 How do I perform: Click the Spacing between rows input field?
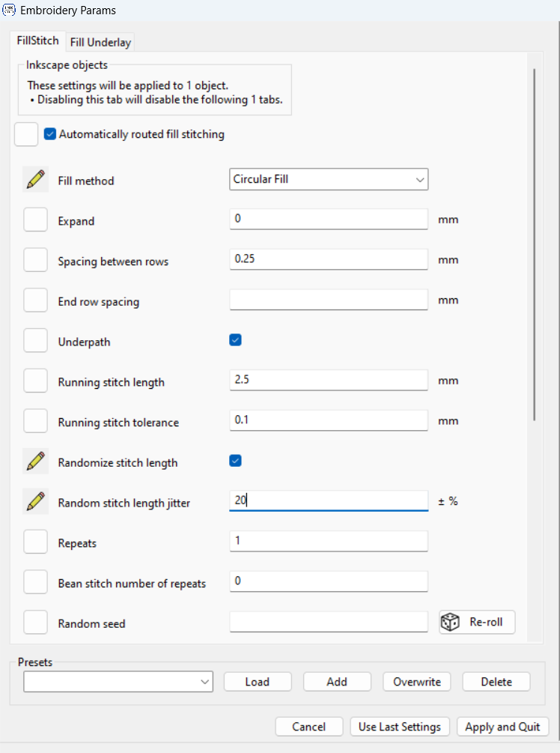pos(329,259)
